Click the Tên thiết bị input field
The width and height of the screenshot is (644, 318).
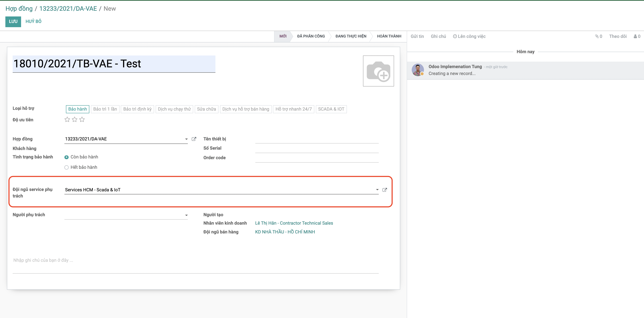click(316, 139)
